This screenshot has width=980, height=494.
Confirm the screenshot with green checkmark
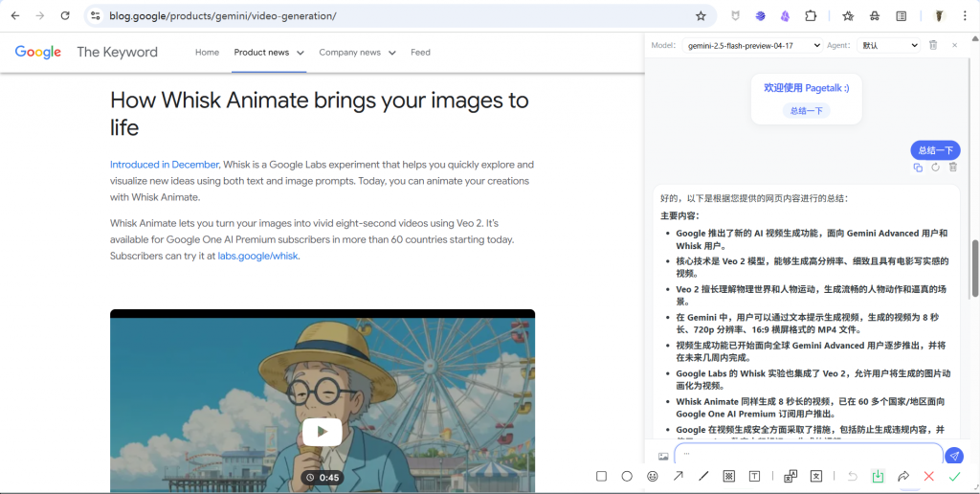(954, 477)
